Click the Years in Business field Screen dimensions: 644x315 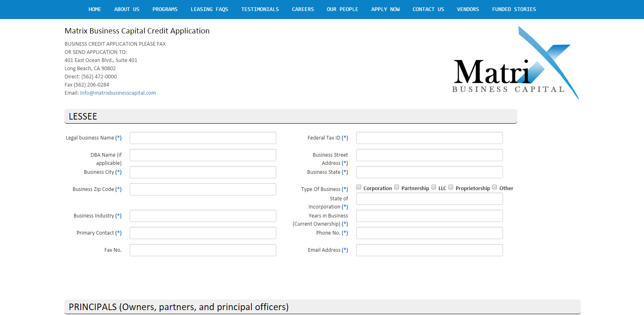click(430, 216)
